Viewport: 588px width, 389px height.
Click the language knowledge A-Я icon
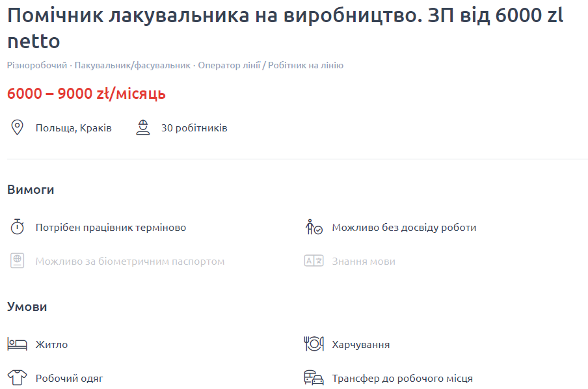tap(313, 260)
